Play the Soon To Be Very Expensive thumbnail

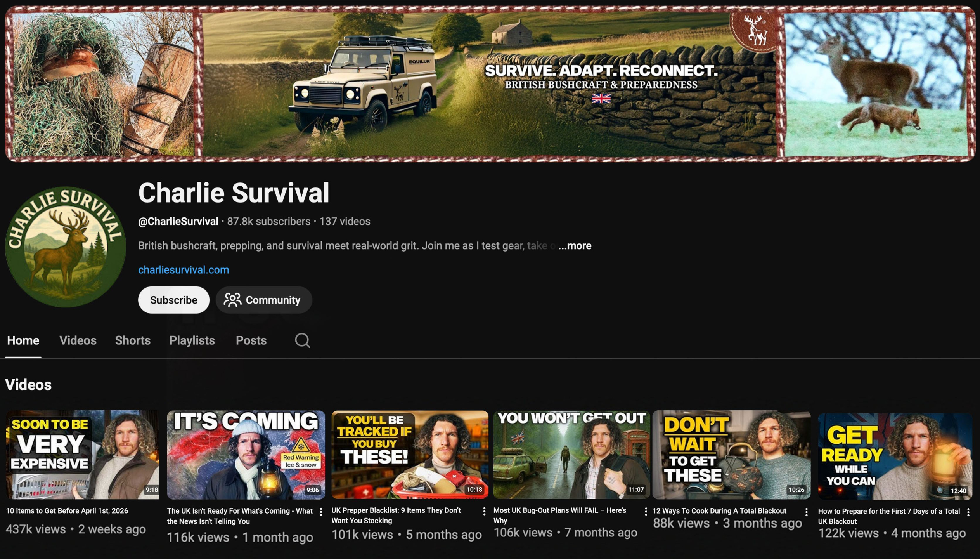click(82, 454)
